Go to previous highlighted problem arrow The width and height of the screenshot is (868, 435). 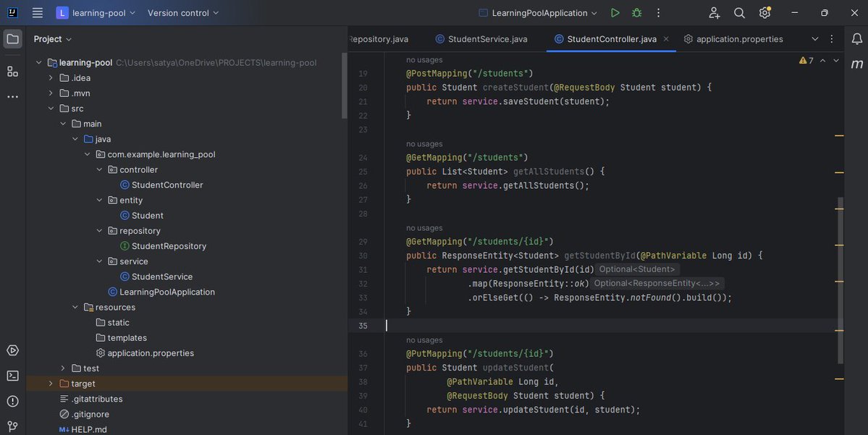[x=822, y=60]
